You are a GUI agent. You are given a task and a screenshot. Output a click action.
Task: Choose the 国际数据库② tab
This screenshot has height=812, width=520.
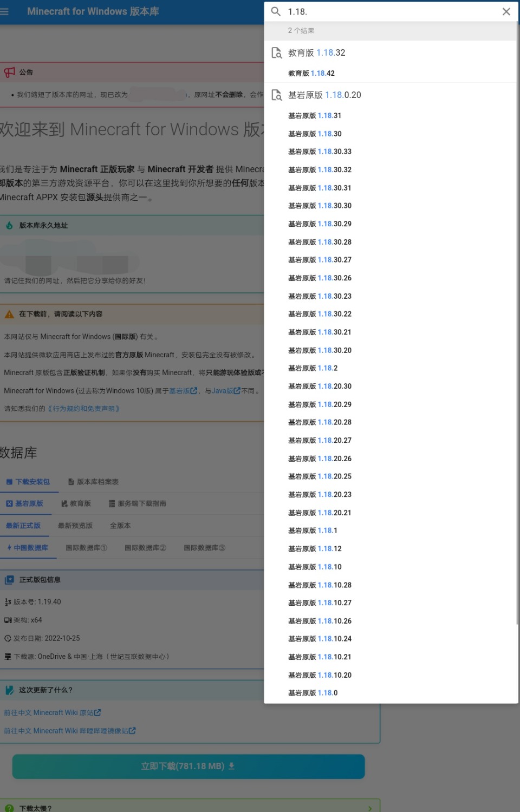pyautogui.click(x=145, y=548)
